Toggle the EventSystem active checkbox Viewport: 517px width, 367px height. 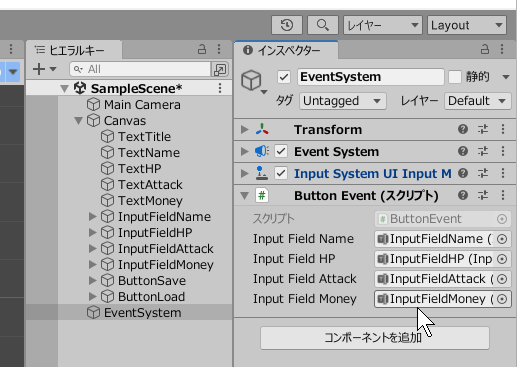[x=284, y=77]
